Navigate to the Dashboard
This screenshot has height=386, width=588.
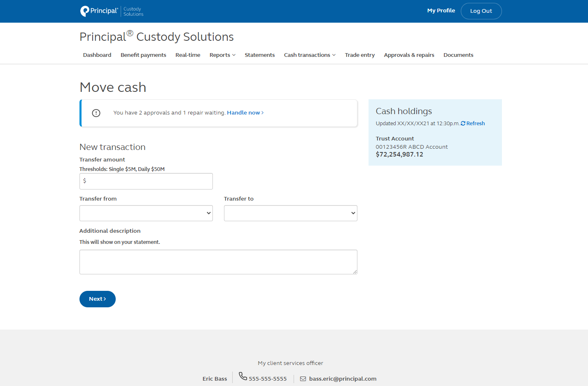[97, 55]
